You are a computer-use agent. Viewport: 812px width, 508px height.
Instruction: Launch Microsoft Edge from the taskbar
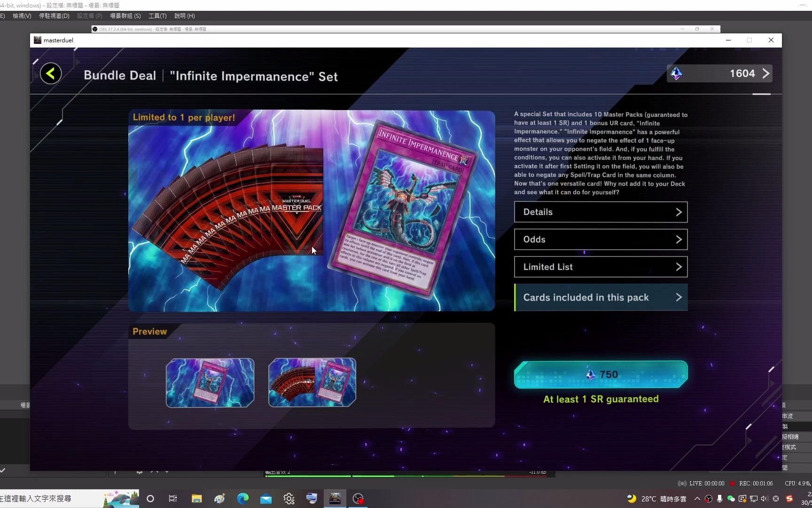(242, 499)
